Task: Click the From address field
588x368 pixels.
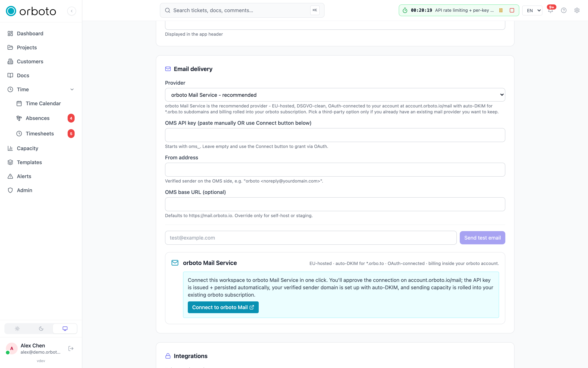Action: (x=335, y=170)
